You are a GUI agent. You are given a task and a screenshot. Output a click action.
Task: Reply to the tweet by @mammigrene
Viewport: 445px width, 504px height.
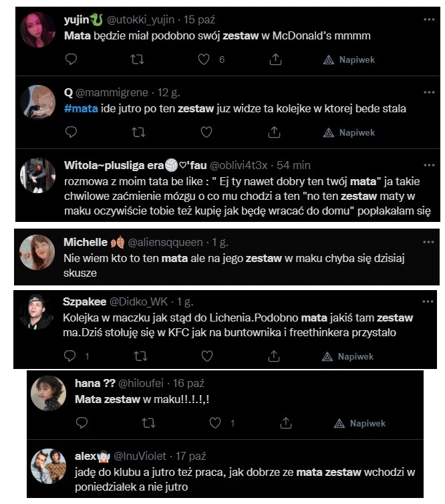click(71, 132)
